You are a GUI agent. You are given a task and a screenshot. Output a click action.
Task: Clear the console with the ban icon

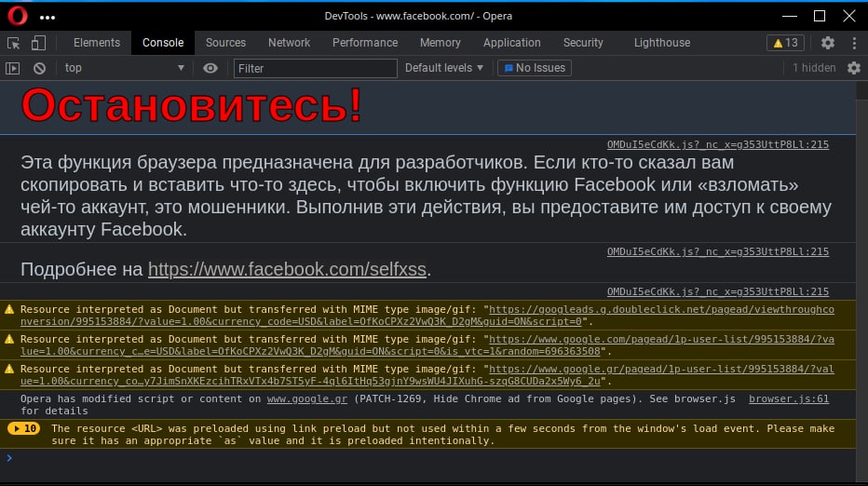point(39,68)
